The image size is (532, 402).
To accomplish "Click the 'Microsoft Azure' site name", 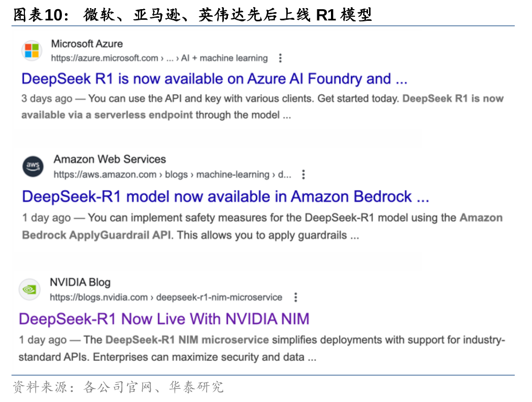I will (87, 44).
